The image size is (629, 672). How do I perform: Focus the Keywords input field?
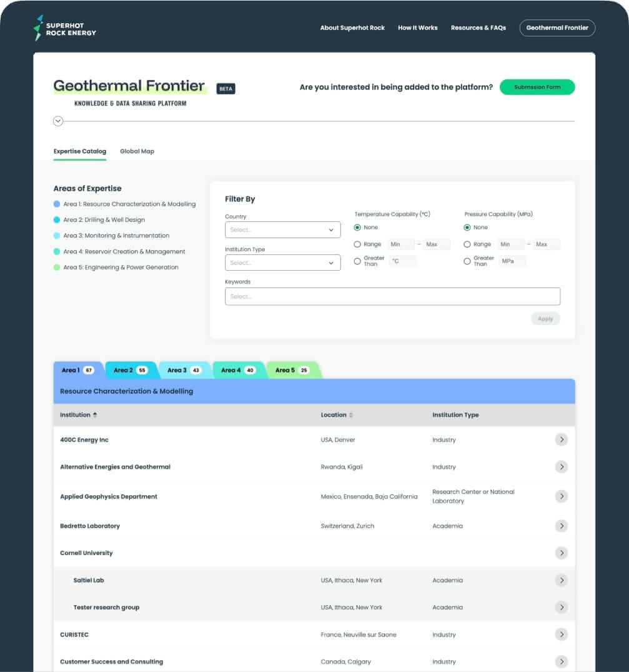(x=393, y=296)
